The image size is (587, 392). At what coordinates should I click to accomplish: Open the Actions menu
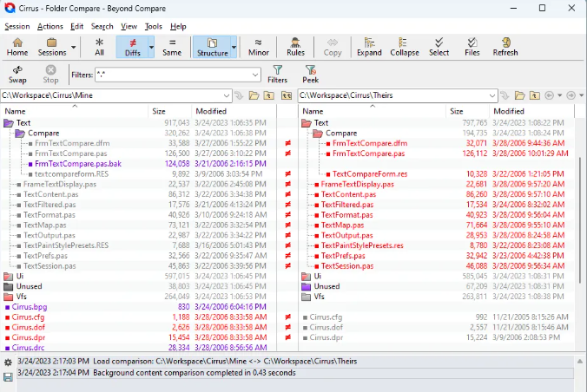coord(50,27)
